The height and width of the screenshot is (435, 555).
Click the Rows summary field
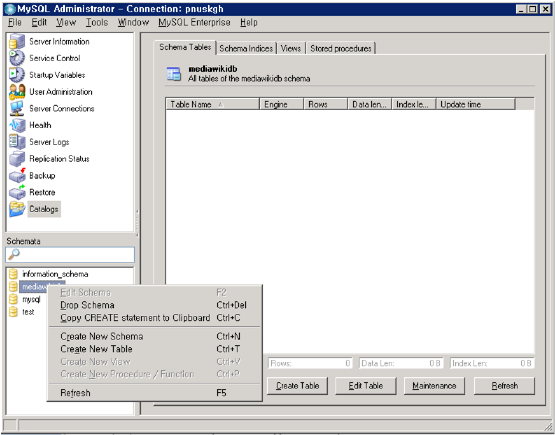pos(310,364)
